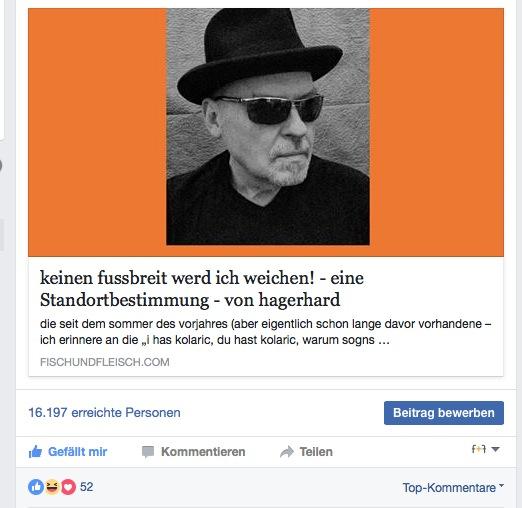Click the speech bubble comment icon
Screen dimensions: 522x508
point(148,452)
